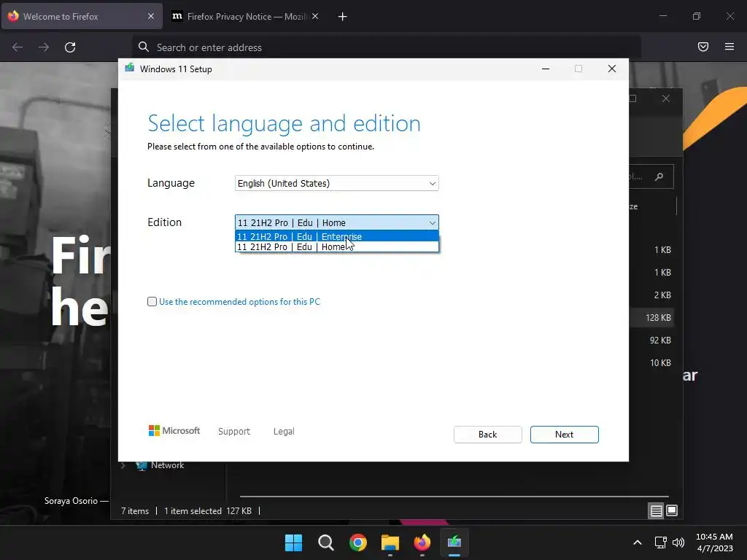Screen dimensions: 747x560
Task: Switch to Firefox in the taskbar
Action: [422, 542]
